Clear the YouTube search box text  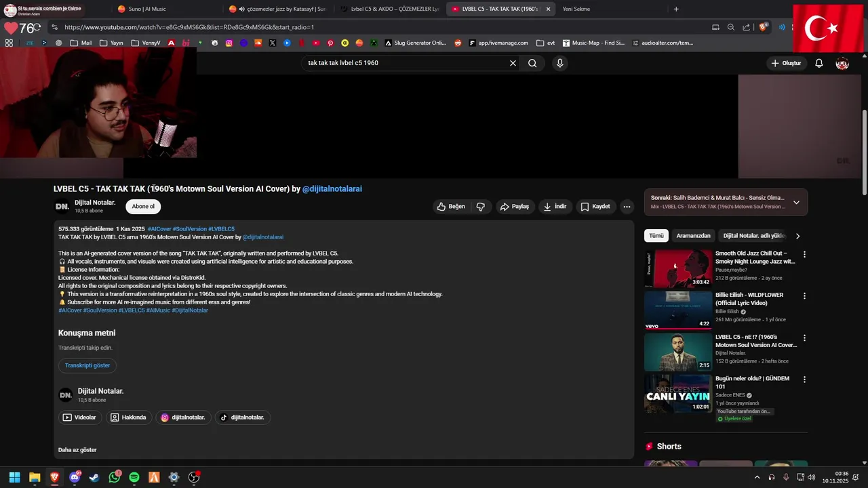tap(513, 63)
